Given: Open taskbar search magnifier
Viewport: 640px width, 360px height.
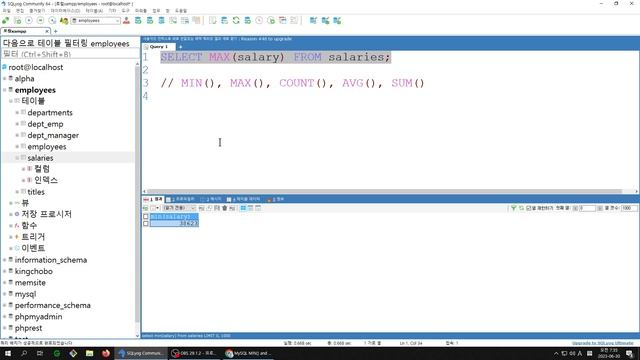Looking at the screenshot, I should (24, 353).
